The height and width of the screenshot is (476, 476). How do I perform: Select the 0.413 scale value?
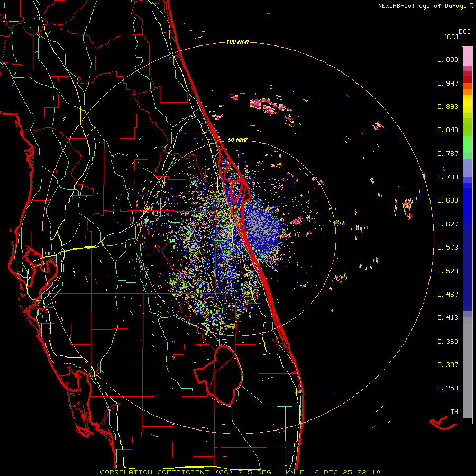pyautogui.click(x=448, y=318)
